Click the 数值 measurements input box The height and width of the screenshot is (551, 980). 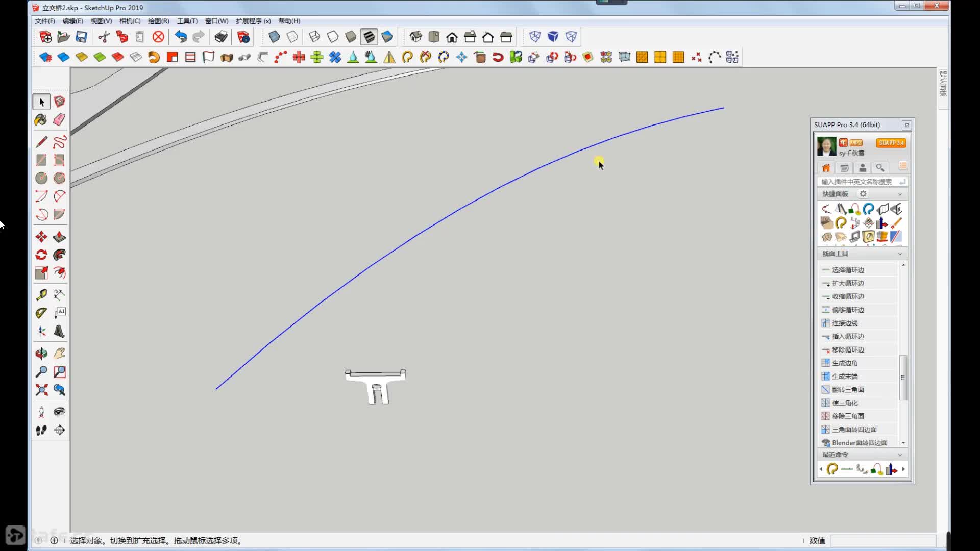883,541
